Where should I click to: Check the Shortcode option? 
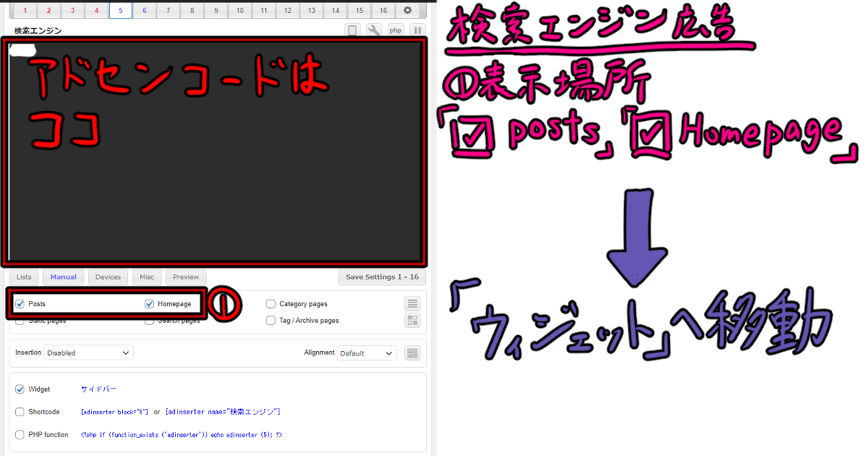point(20,411)
